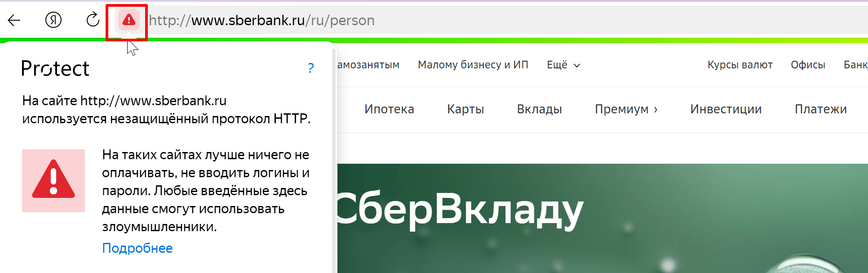Follow the Подробнее link
The image size is (868, 273).
click(x=137, y=248)
